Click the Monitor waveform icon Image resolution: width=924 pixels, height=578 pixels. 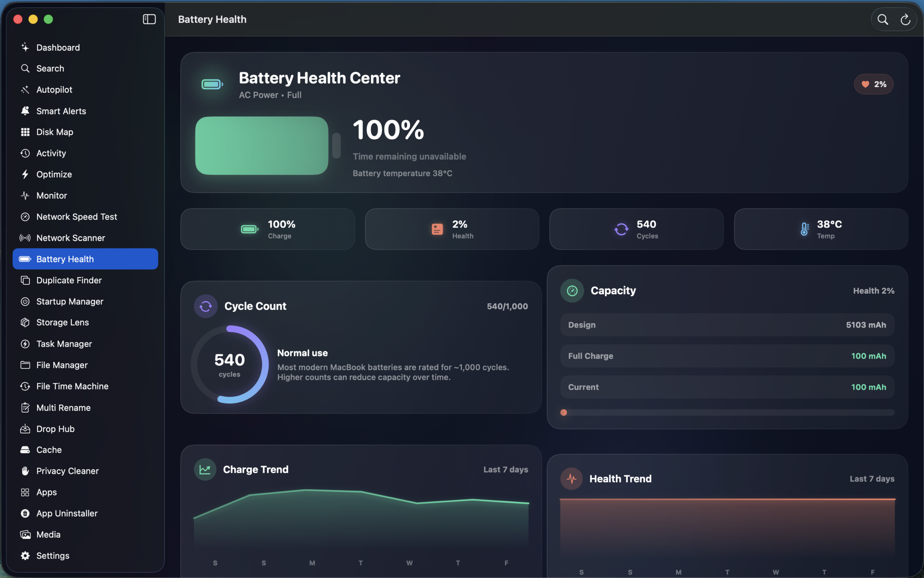25,196
